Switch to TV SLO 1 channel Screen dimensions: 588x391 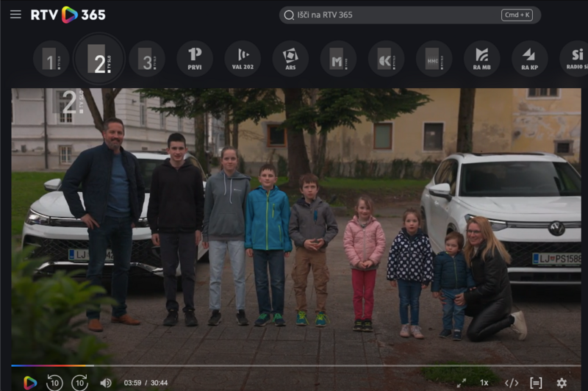51,59
